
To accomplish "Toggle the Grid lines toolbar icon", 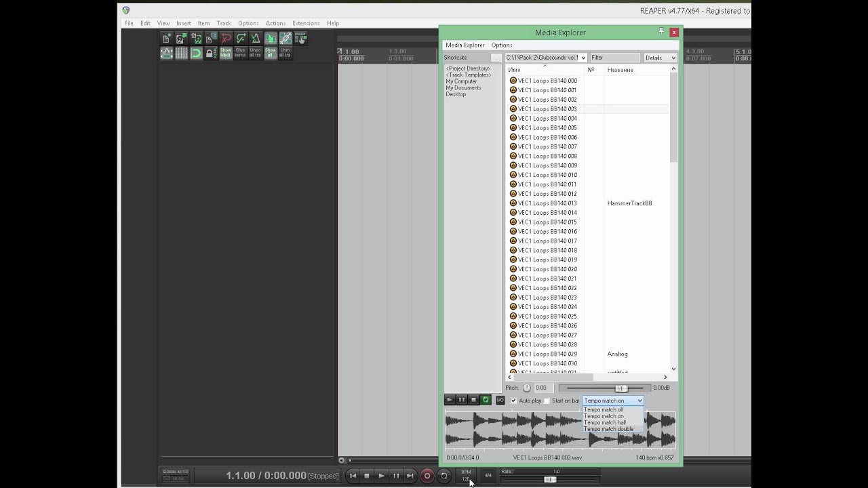I will pyautogui.click(x=181, y=53).
